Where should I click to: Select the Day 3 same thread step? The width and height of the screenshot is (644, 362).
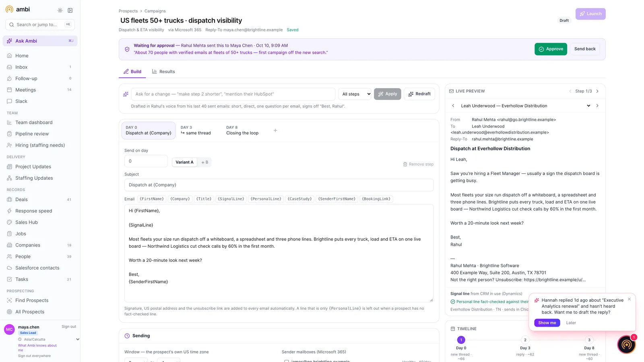[196, 130]
